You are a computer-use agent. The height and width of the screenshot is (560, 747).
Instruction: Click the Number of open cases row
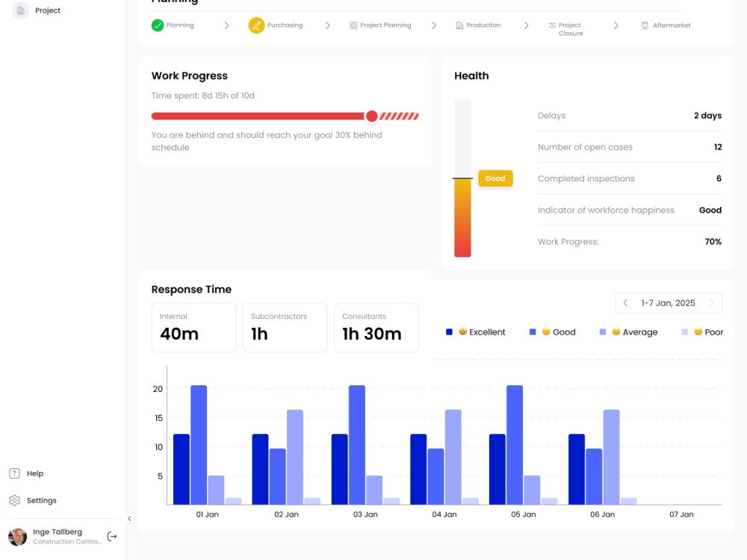point(630,146)
